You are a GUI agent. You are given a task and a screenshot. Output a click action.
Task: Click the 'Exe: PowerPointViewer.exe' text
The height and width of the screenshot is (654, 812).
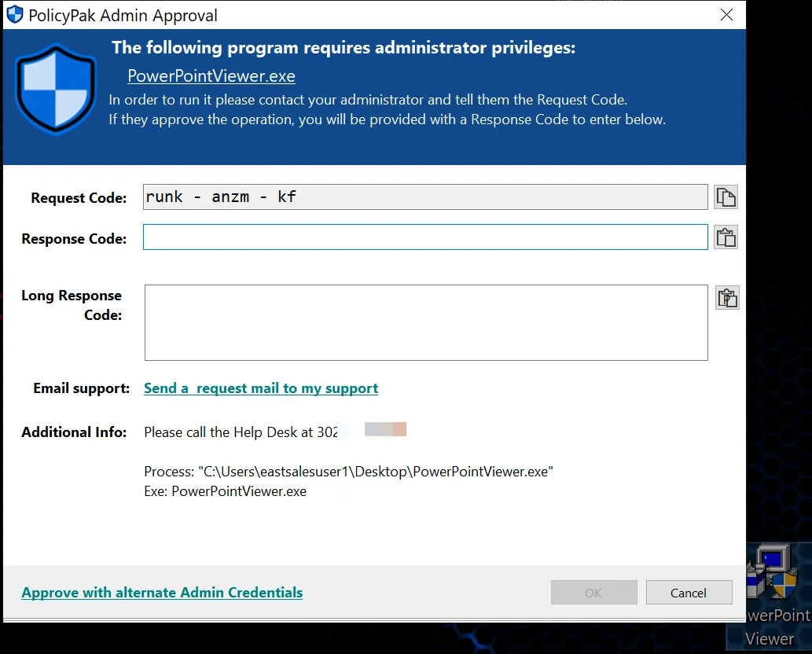[x=226, y=491]
